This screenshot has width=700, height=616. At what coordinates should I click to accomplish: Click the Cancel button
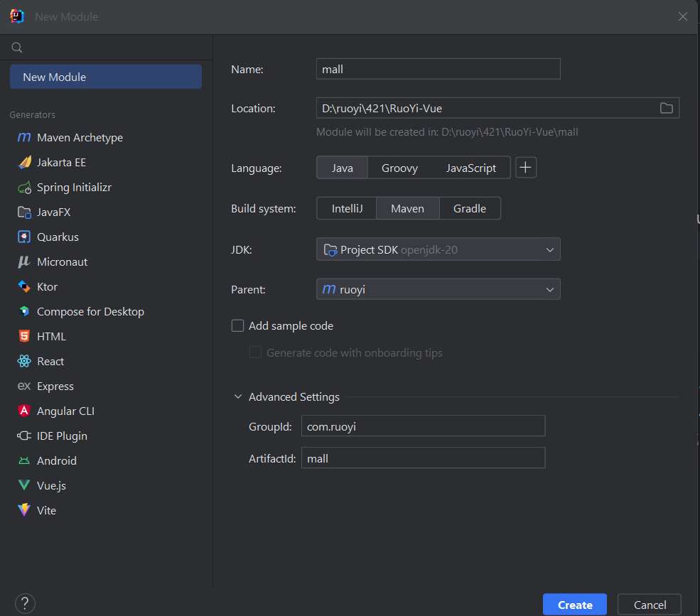[x=650, y=605]
